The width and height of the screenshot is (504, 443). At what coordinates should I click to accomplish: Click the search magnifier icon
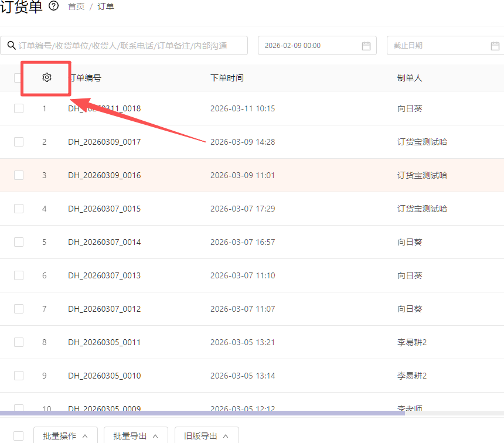12,45
